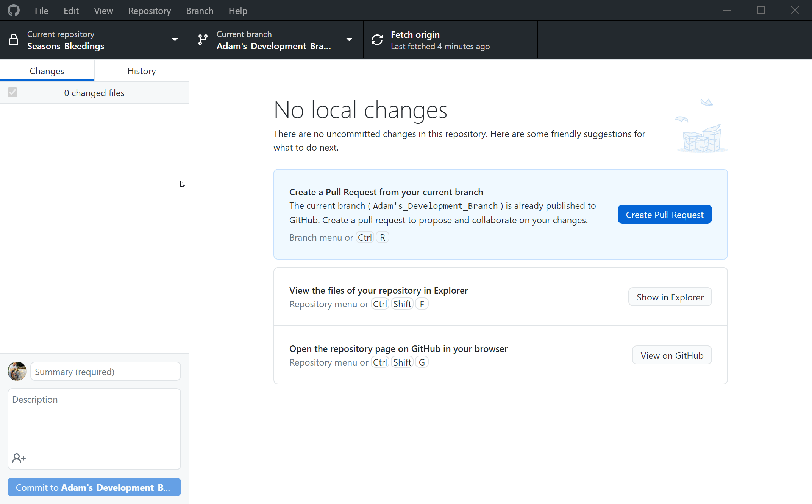Click the Show in Explorer button
Image resolution: width=812 pixels, height=504 pixels.
coord(670,297)
